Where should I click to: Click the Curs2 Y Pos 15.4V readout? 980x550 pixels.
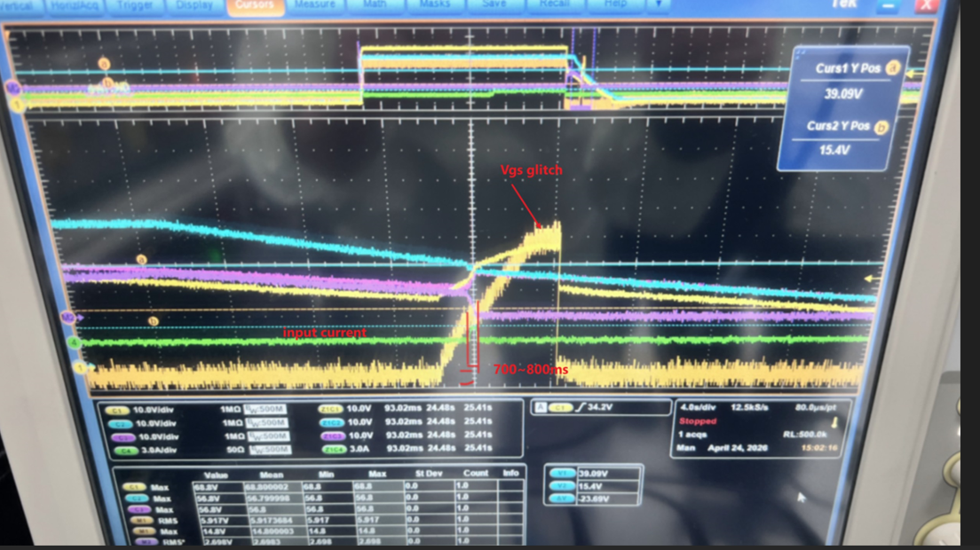834,151
